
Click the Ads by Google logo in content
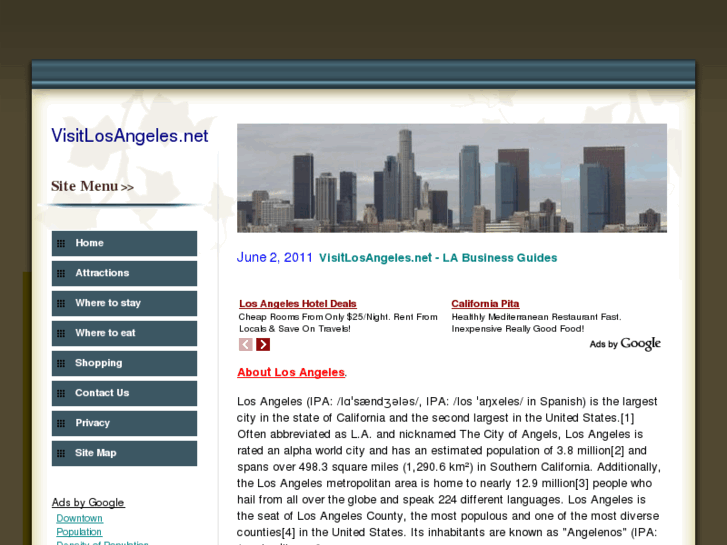pos(625,344)
